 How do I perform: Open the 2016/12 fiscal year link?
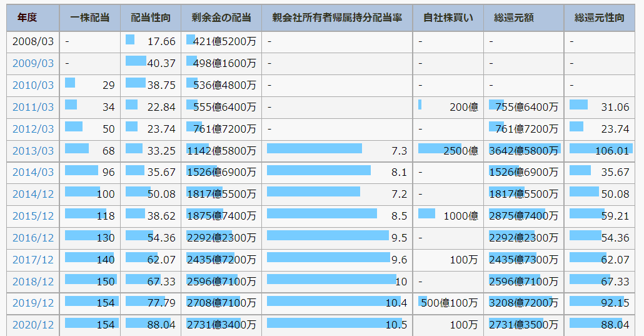pos(33,238)
